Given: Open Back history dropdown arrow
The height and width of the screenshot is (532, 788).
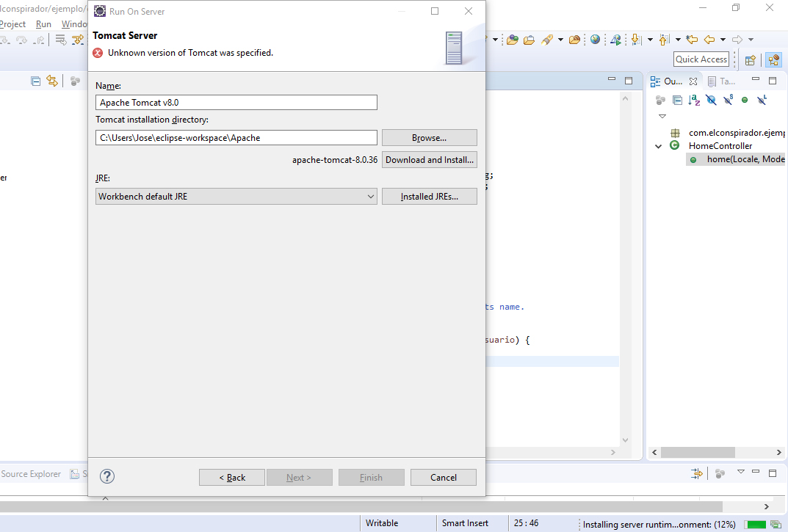Looking at the screenshot, I should [x=723, y=40].
